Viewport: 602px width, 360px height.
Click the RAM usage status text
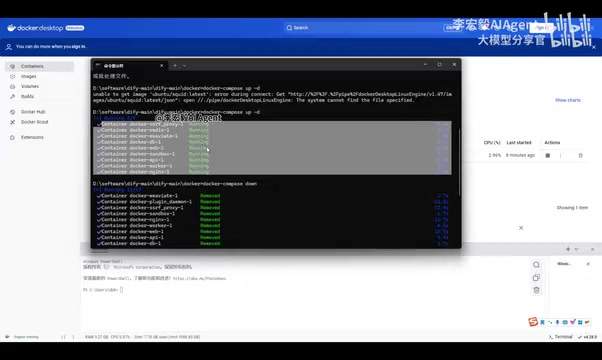coord(96,337)
